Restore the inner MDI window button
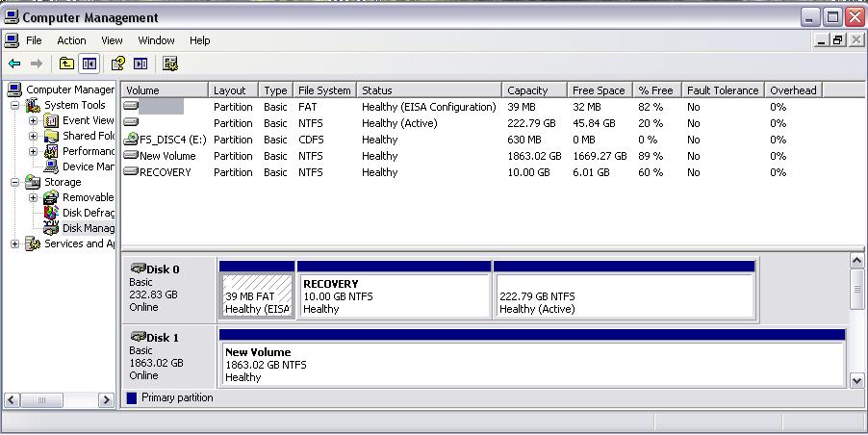The image size is (868, 435). [x=838, y=40]
